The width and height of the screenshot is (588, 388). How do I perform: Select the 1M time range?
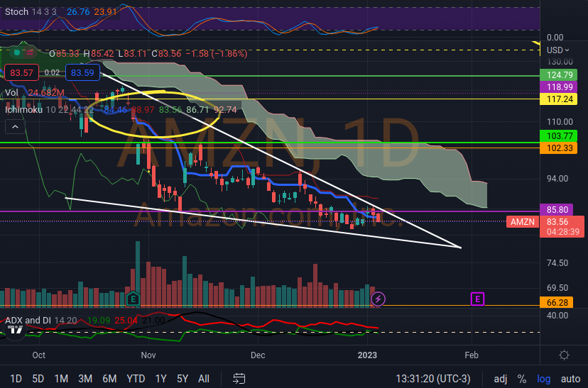pos(61,379)
